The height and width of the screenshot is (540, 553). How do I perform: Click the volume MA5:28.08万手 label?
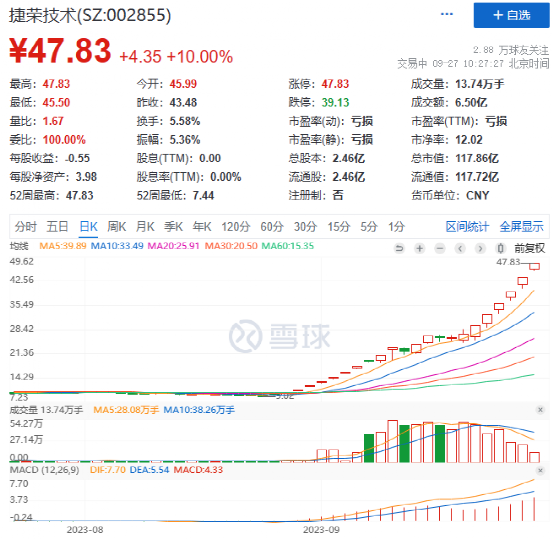pos(126,410)
